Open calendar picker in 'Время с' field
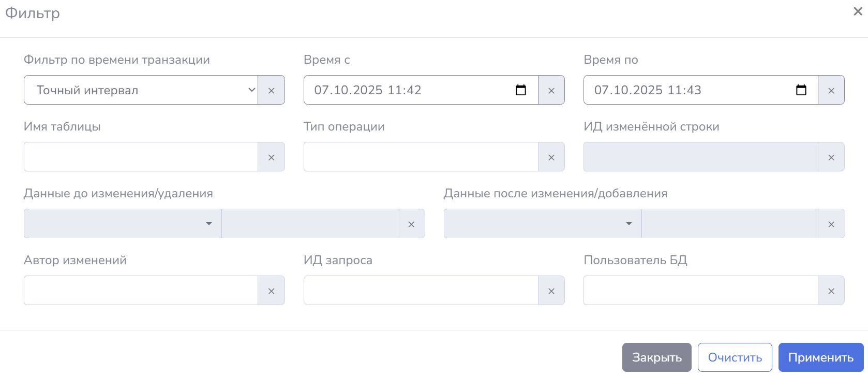 coord(521,90)
